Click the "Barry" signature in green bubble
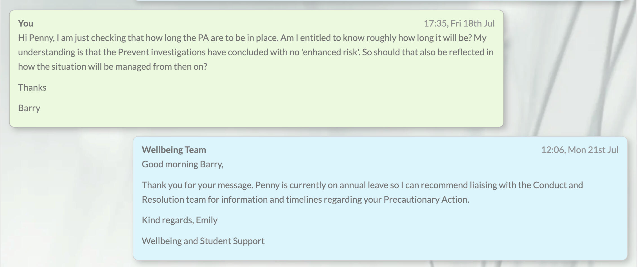 (29, 108)
